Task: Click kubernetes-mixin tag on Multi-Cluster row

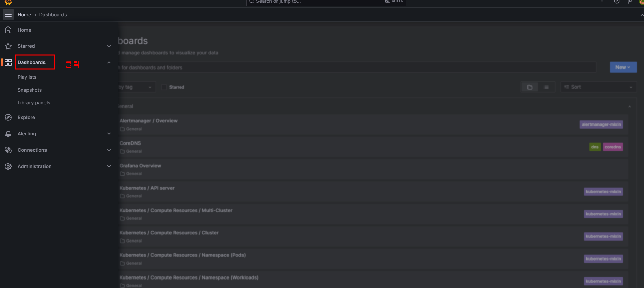Action: [x=603, y=214]
